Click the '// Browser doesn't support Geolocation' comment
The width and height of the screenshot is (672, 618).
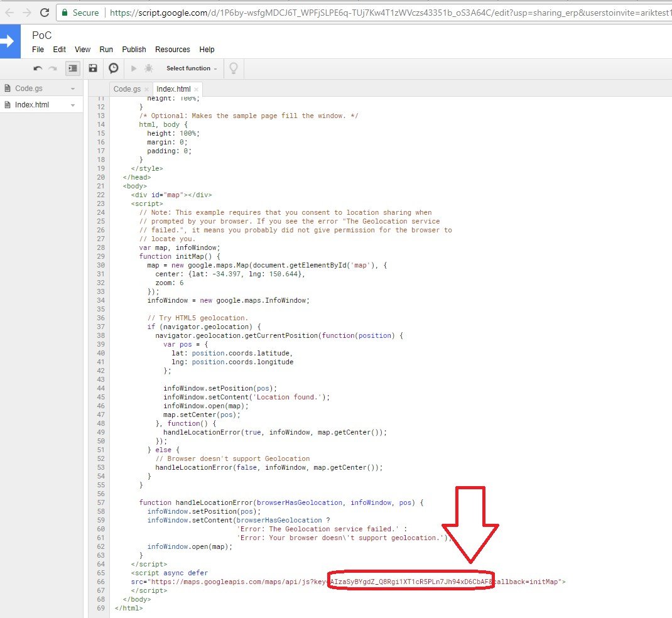(x=232, y=458)
